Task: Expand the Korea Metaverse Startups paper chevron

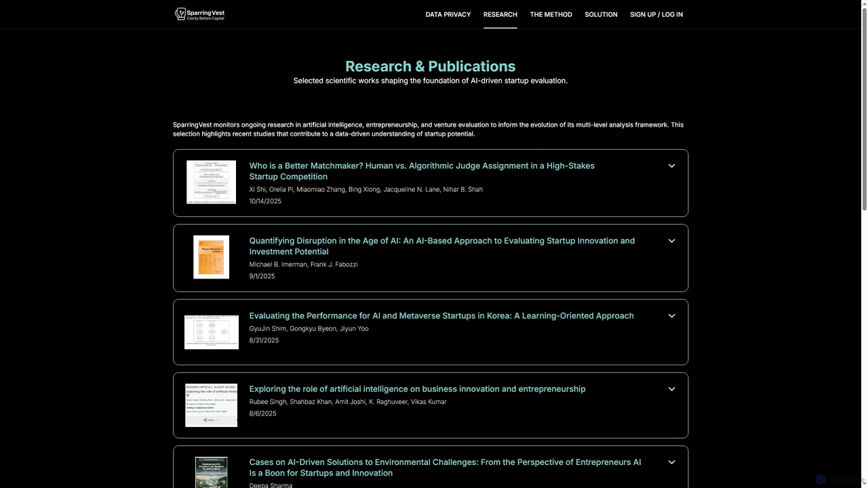Action: [x=671, y=316]
